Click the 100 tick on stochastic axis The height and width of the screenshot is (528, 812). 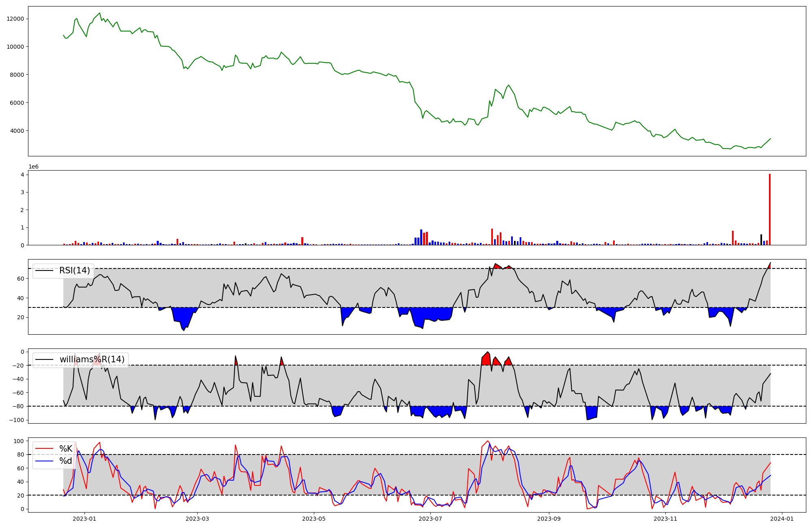pos(19,441)
